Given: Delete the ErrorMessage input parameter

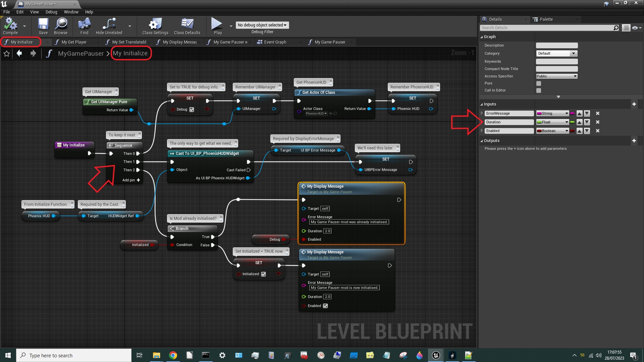Looking at the screenshot, I should click(598, 113).
